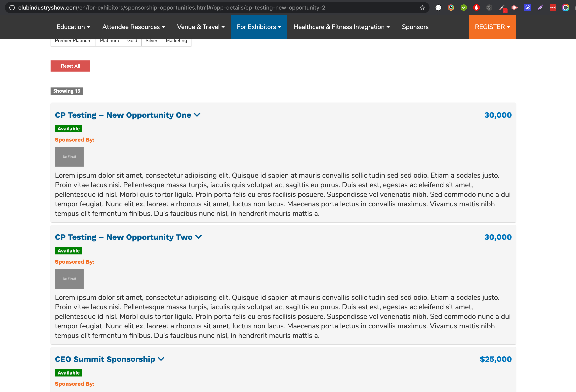Open the Venue & Travel dropdown
576x392 pixels.
click(201, 27)
